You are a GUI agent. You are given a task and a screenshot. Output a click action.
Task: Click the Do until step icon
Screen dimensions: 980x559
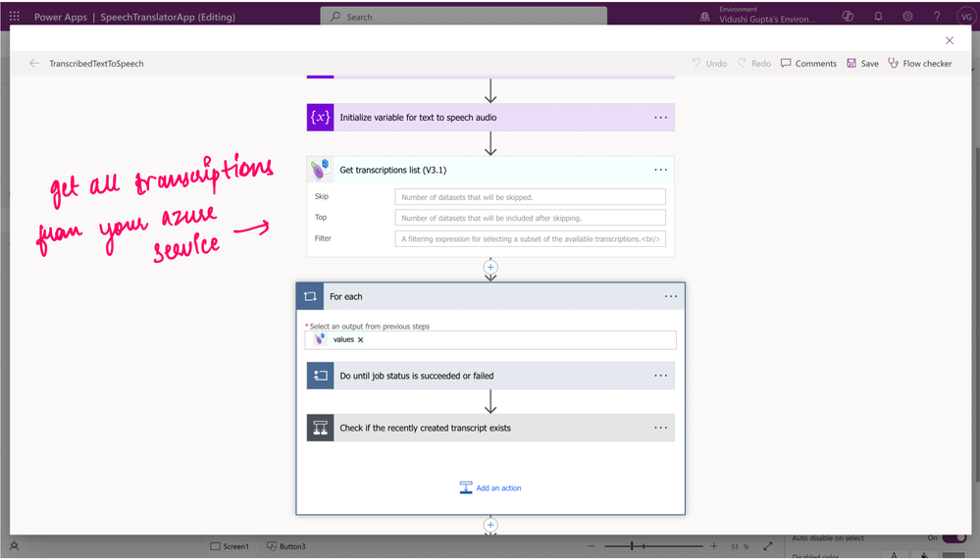[x=320, y=376]
